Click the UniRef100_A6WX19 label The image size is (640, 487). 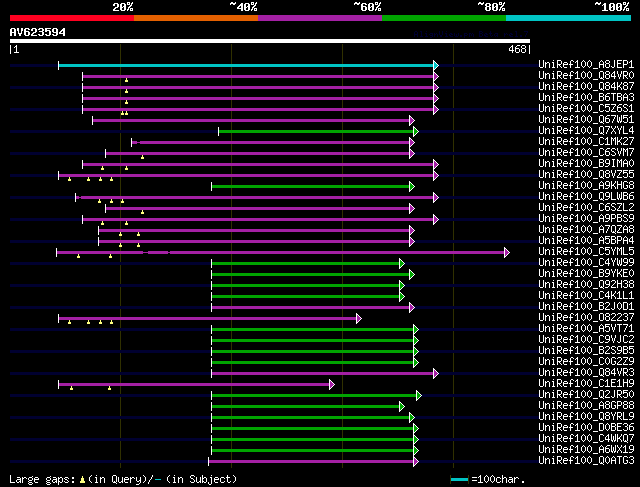click(x=586, y=450)
